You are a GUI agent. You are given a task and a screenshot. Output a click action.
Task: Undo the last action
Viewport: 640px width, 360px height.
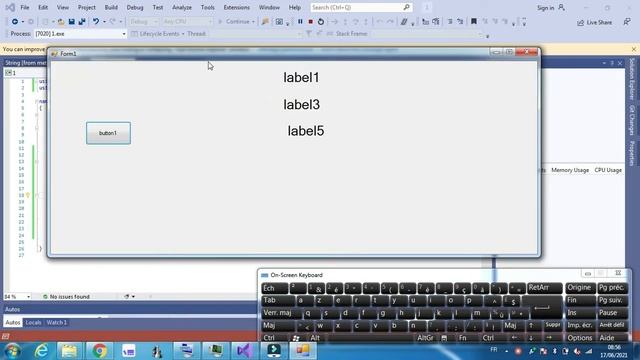[96, 22]
